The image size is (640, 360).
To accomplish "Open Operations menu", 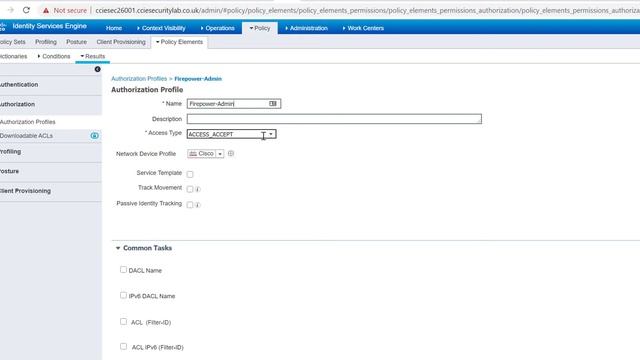I will 218,28.
